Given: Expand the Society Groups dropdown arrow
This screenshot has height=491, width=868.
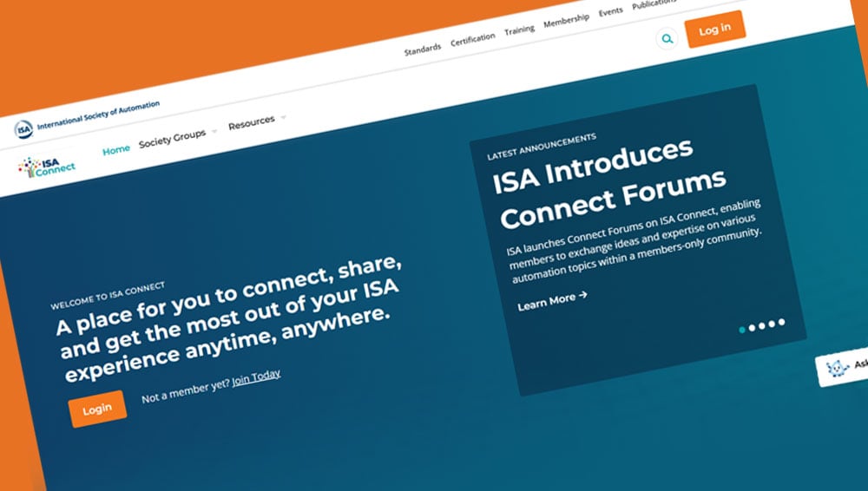Looking at the screenshot, I should (214, 131).
